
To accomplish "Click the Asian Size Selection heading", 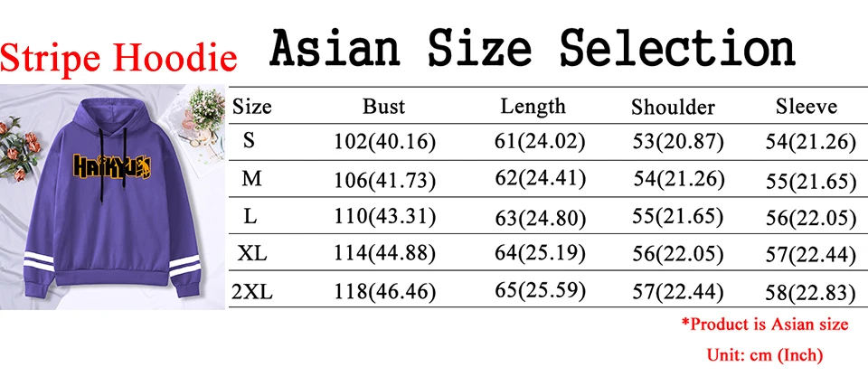I will [x=533, y=50].
